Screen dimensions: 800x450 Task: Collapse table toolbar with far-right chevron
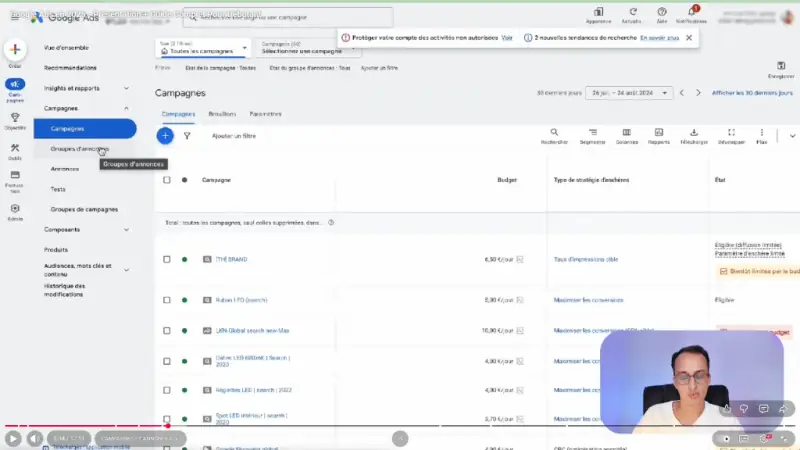click(792, 136)
